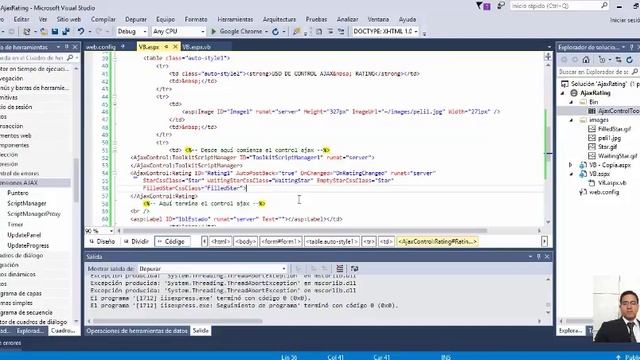Open the Google Chrome browser dropdown arrow
This screenshot has width=640, height=360.
[266, 31]
